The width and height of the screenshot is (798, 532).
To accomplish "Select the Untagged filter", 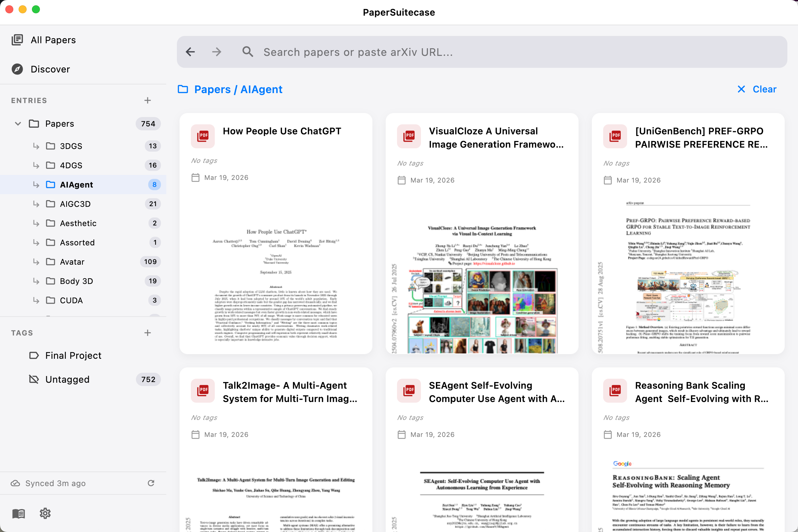I will (x=67, y=379).
